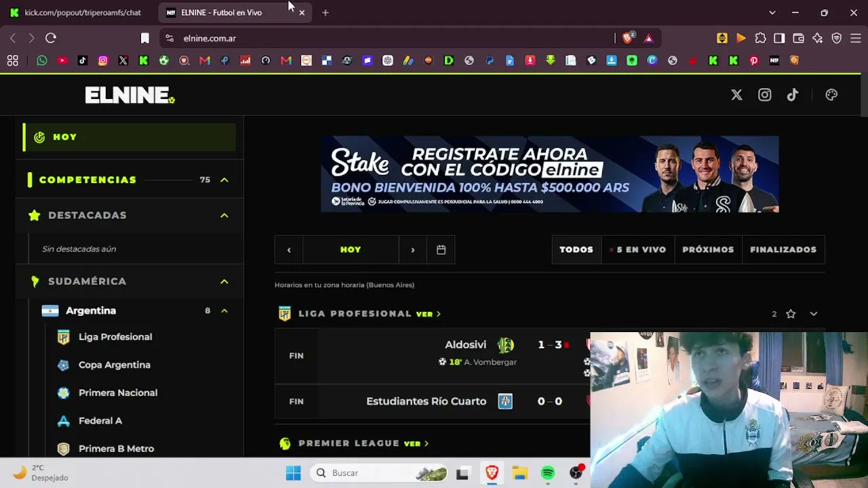The image size is (868, 488).
Task: Open the apps grid bookmark icon
Action: (13, 60)
